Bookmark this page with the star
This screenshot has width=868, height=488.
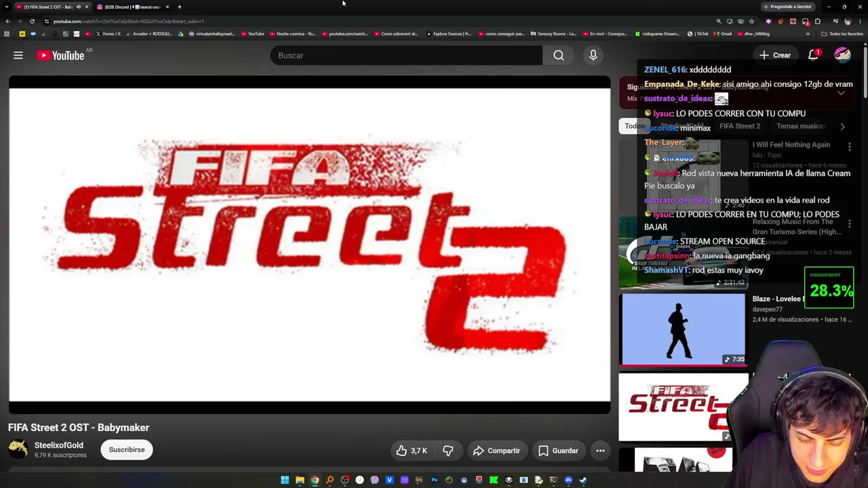point(751,21)
